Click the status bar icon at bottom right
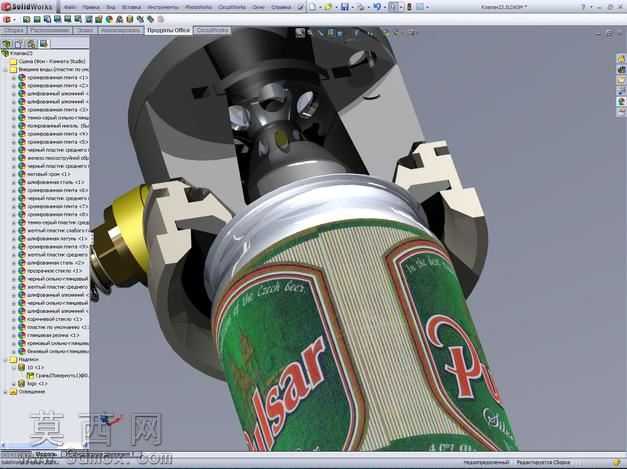This screenshot has width=627, height=469. (x=617, y=462)
